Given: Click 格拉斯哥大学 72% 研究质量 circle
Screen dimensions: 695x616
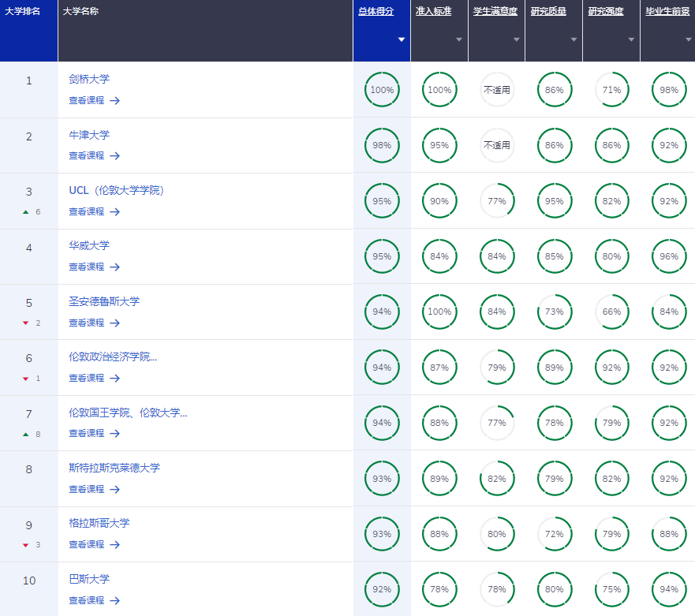Looking at the screenshot, I should 555,534.
